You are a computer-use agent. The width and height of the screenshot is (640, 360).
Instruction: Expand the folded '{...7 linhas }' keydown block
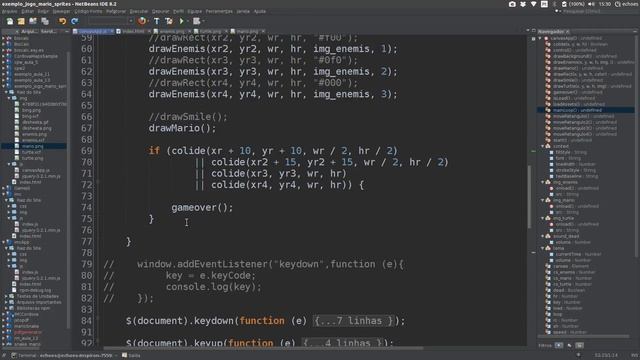click(x=354, y=321)
